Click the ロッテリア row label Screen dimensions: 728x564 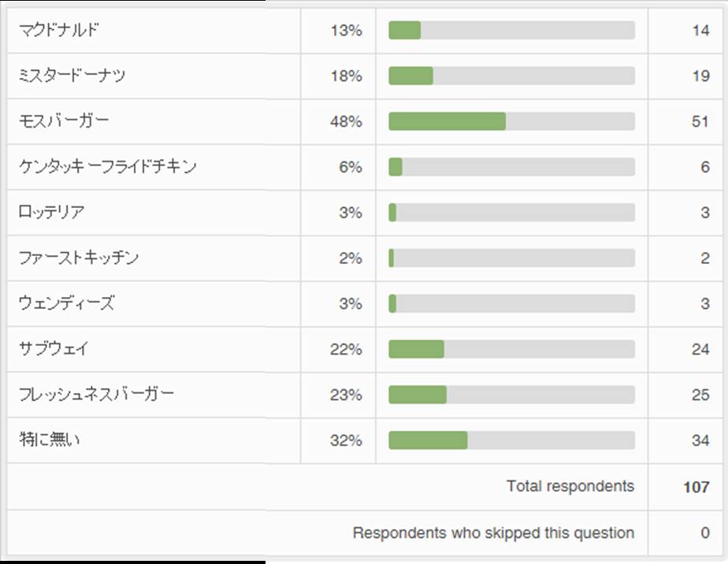coord(52,213)
